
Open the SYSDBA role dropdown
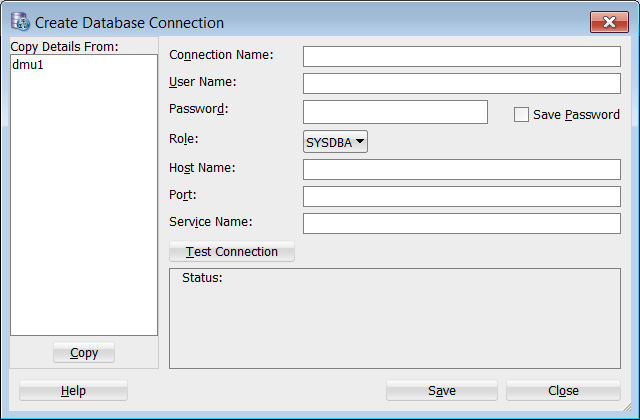click(336, 142)
